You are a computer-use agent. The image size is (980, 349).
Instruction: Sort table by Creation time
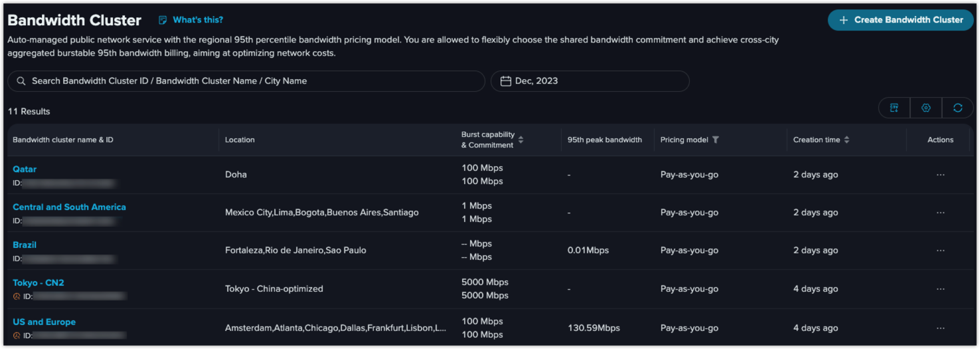coord(847,140)
